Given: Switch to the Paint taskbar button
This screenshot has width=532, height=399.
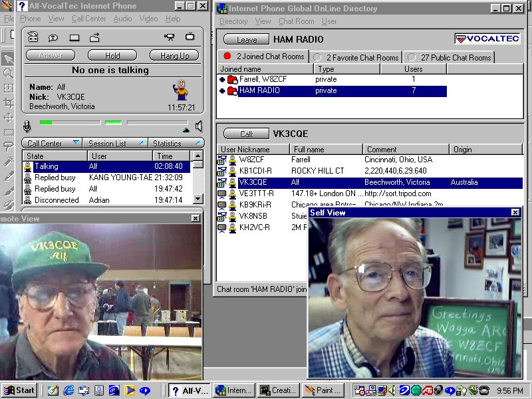Looking at the screenshot, I should [323, 390].
